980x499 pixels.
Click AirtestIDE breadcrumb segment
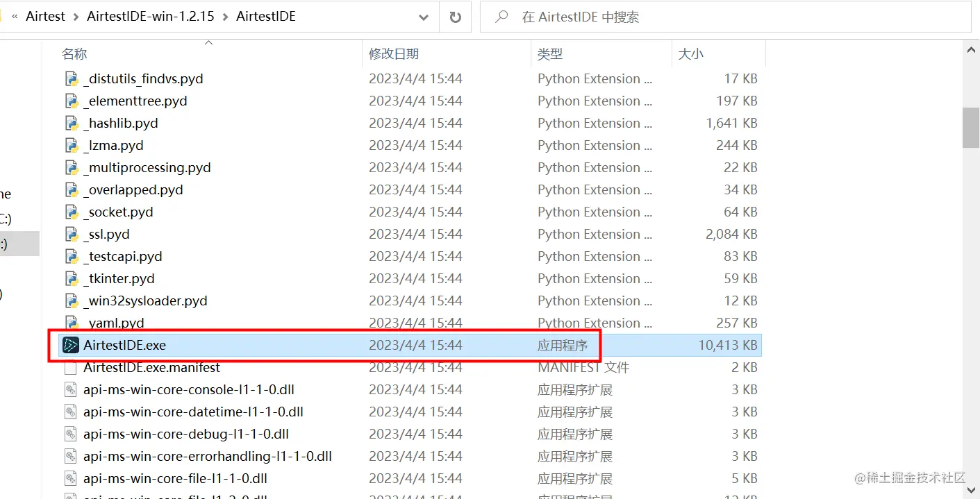coord(266,17)
